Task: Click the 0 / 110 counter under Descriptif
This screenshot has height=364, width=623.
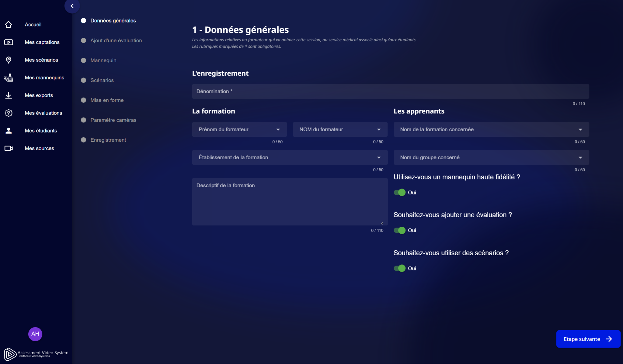Action: click(377, 231)
